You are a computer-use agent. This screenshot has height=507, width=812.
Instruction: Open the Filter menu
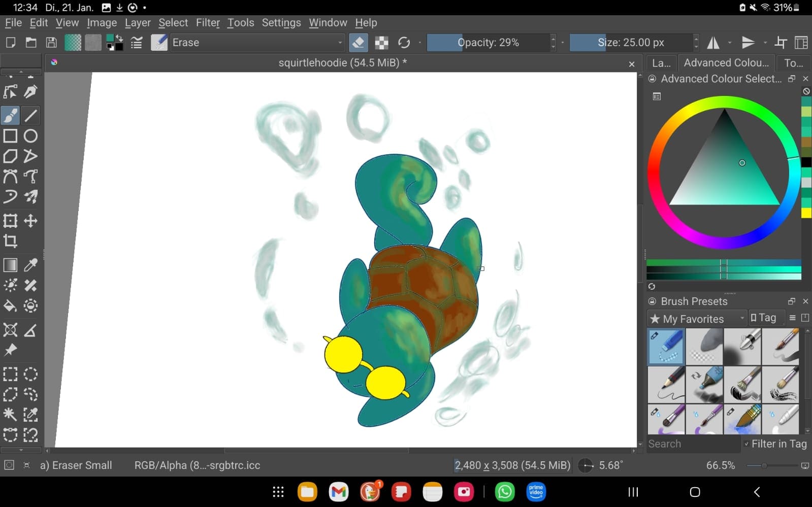208,23
